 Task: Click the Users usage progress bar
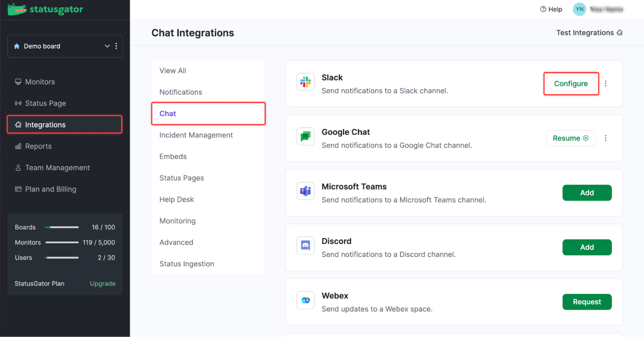click(62, 258)
